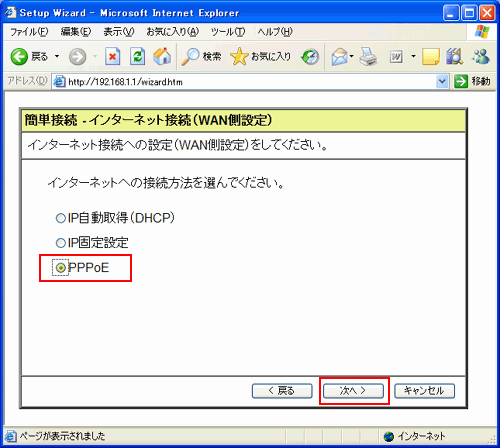Open the Back button history arrow

[57, 56]
